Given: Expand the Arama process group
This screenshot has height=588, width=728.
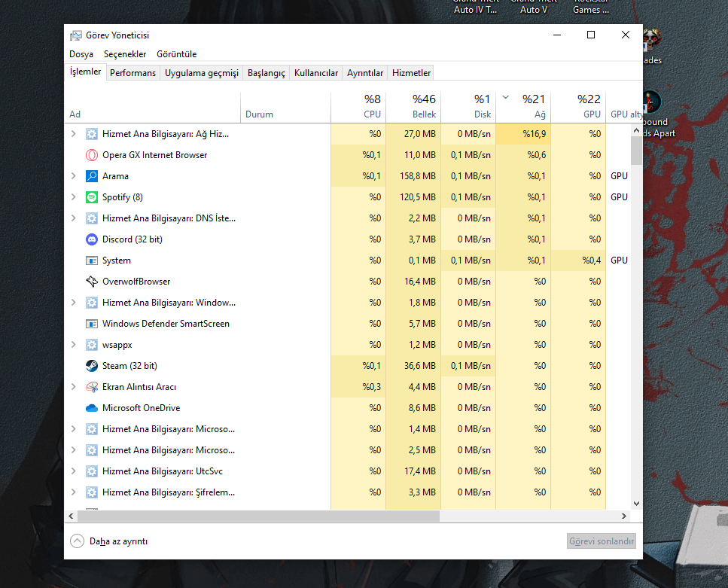Looking at the screenshot, I should point(73,176).
